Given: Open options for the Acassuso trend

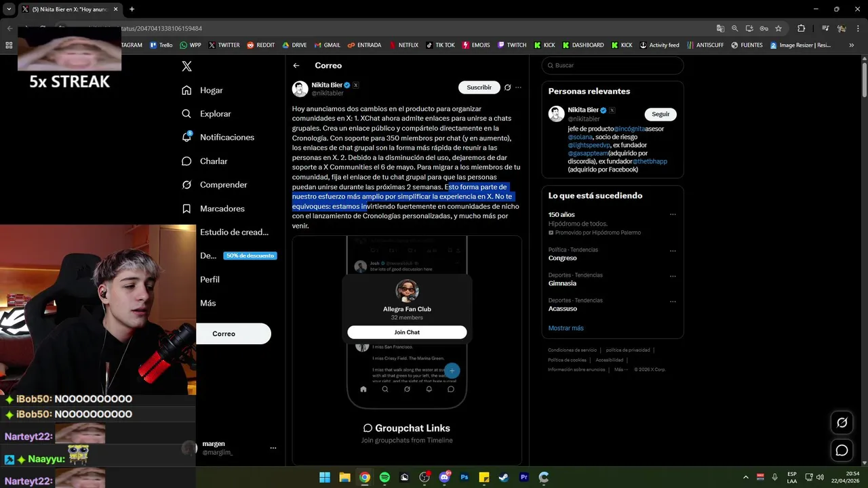Looking at the screenshot, I should point(673,301).
